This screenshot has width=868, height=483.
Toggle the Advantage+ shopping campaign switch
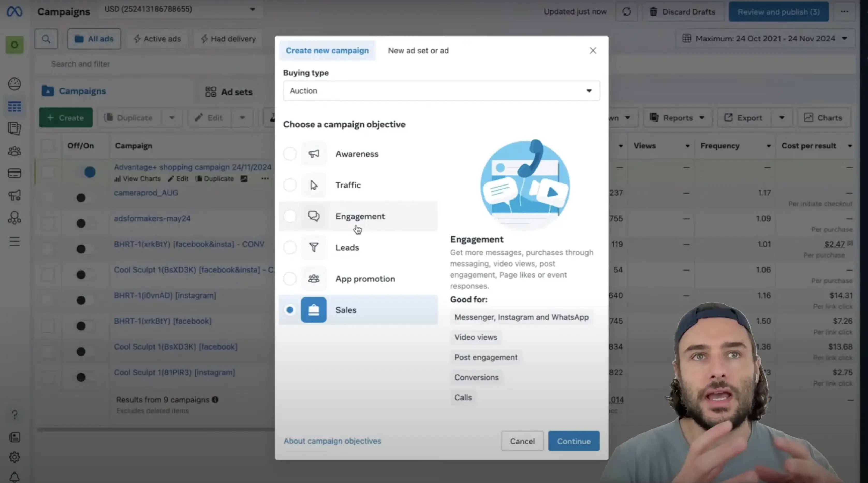pyautogui.click(x=87, y=172)
